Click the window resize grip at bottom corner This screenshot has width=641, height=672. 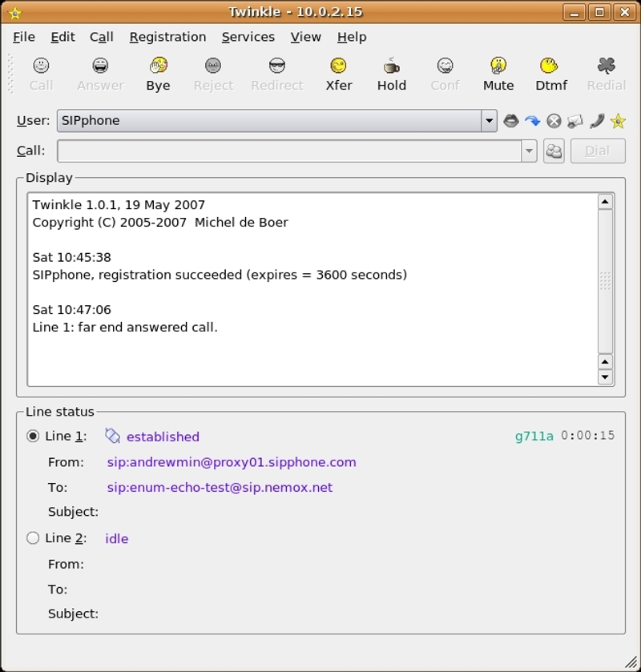pos(631,662)
